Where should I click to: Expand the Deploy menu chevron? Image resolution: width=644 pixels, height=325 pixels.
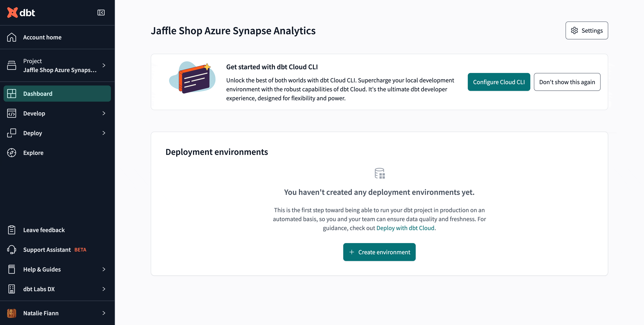click(104, 133)
